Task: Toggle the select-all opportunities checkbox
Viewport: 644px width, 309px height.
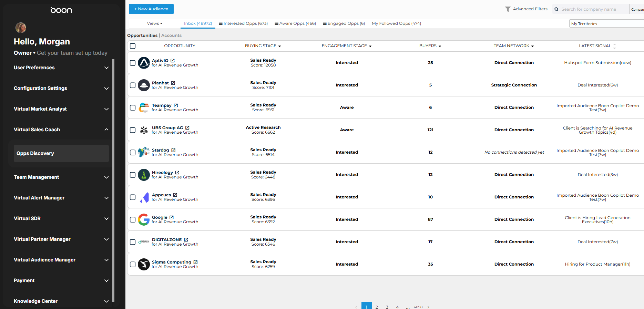Action: click(133, 46)
